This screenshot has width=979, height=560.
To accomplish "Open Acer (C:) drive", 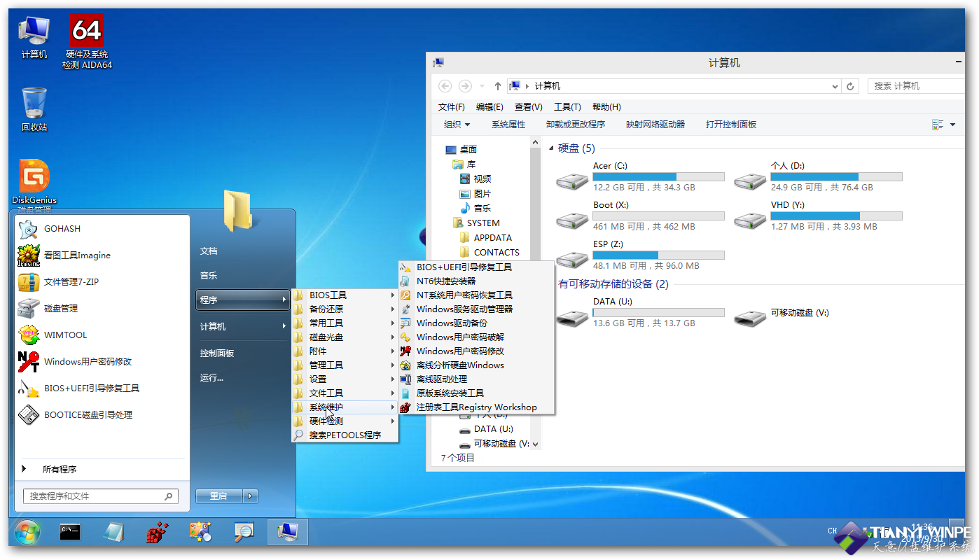I will coord(640,176).
